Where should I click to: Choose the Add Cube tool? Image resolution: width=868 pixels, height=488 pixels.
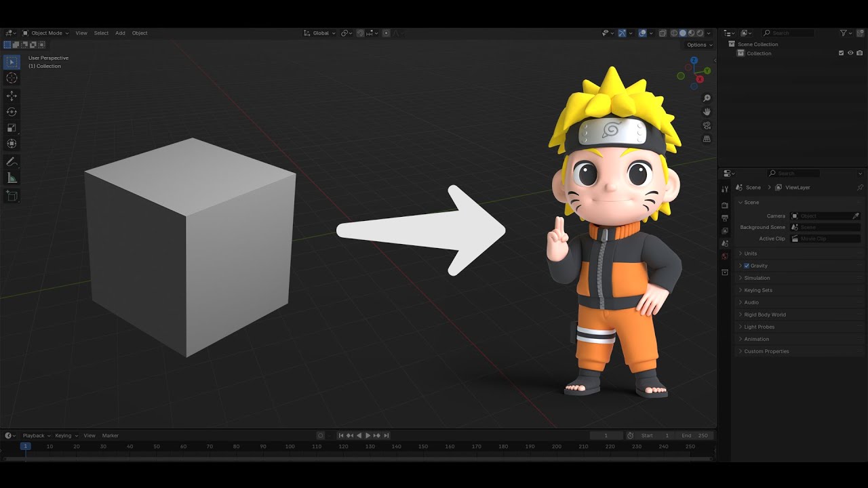tap(12, 196)
